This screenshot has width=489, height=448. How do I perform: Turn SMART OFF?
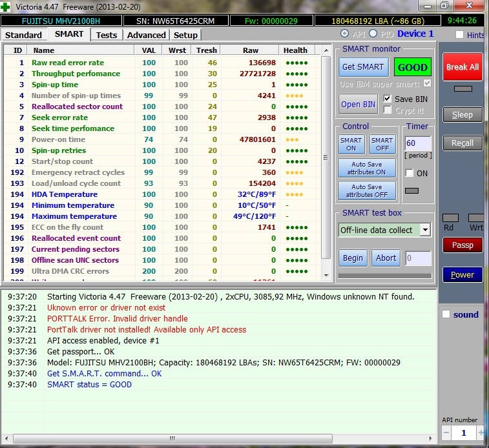pos(382,144)
